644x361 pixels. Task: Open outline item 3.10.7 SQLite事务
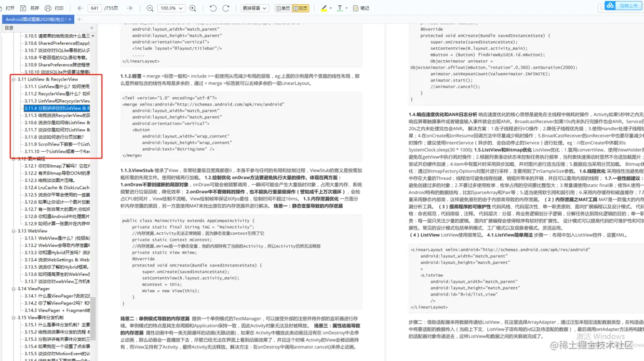coord(57,50)
